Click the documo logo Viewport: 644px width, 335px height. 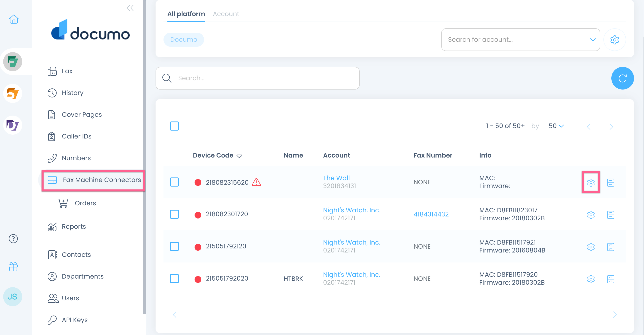click(x=90, y=30)
